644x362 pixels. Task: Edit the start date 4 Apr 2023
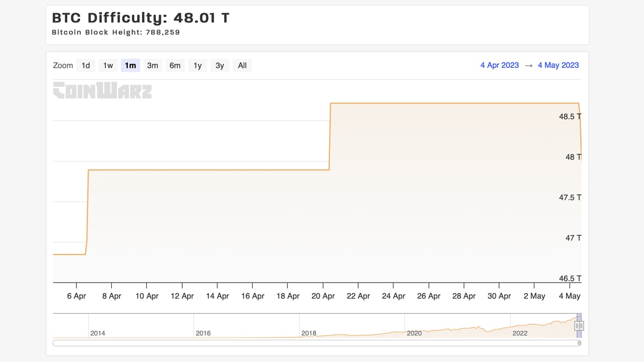pos(499,65)
